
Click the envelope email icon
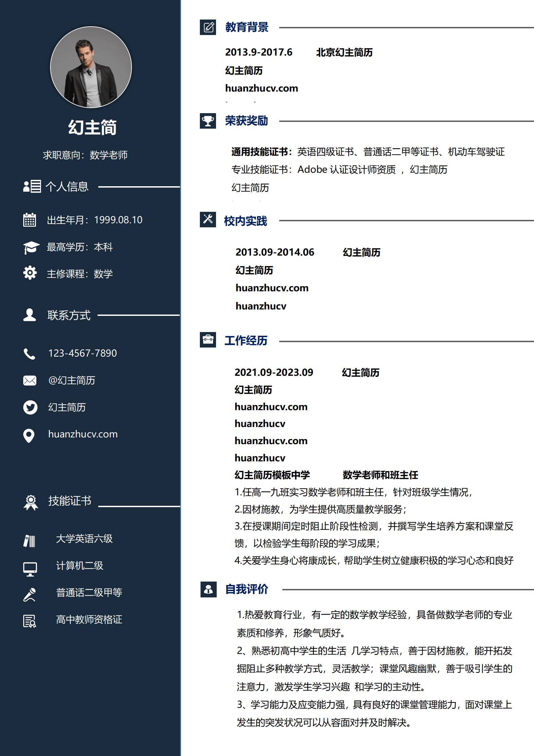30,381
